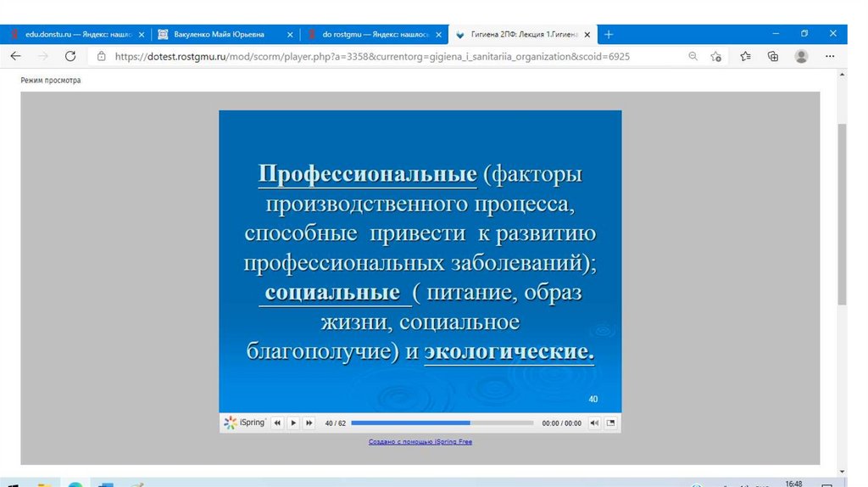Switch to the edu.donstu.ru tab

coord(72,35)
